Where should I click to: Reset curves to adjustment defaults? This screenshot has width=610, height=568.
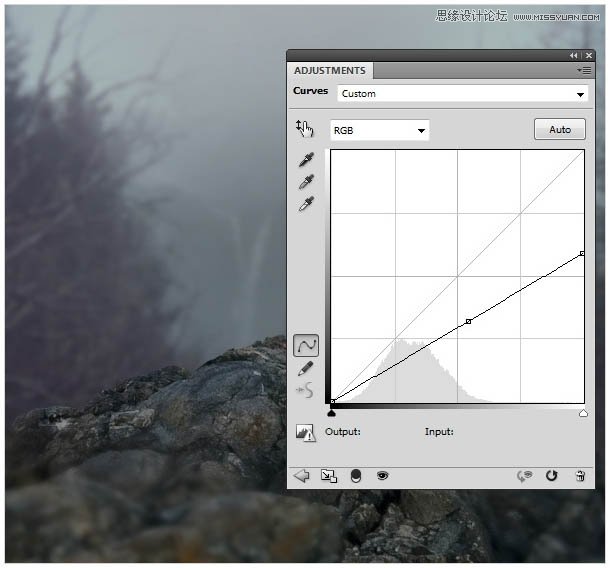(551, 476)
